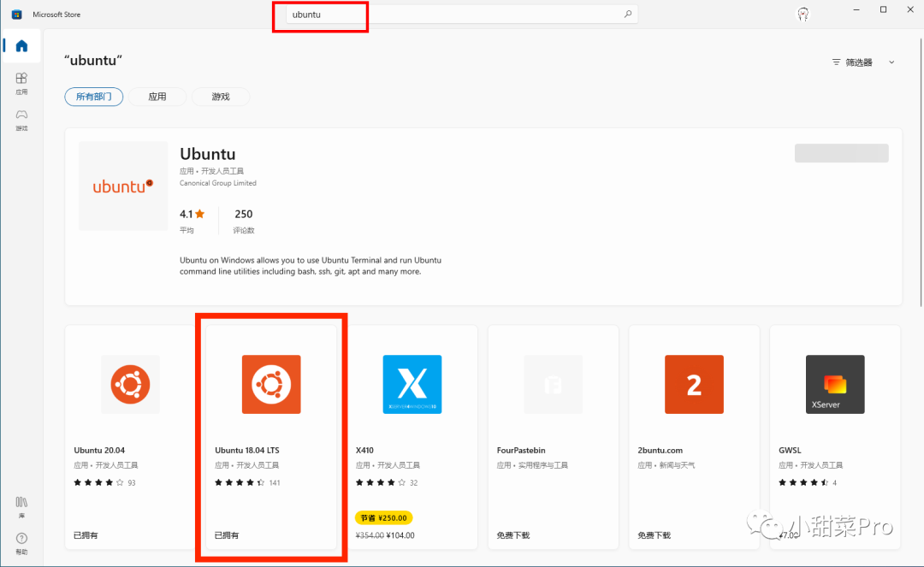This screenshot has height=567, width=924.
Task: Open the X410 app icon
Action: [x=412, y=384]
